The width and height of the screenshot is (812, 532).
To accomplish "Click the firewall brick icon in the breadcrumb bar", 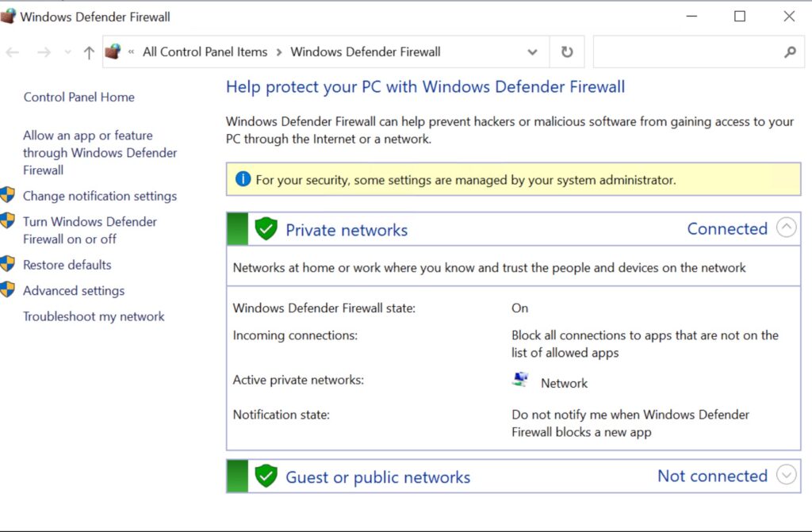I will point(113,50).
